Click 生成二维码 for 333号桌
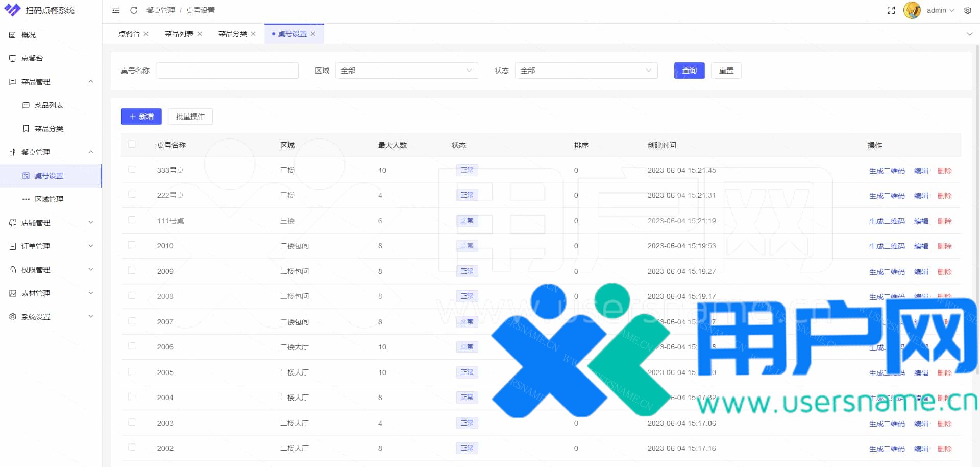 point(887,171)
